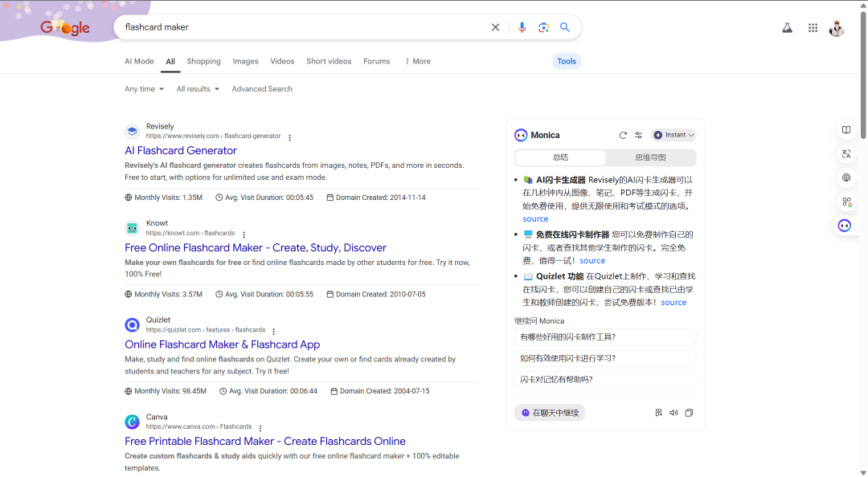Image resolution: width=868 pixels, height=477 pixels.
Task: Click the Canva site favicon
Action: click(132, 422)
